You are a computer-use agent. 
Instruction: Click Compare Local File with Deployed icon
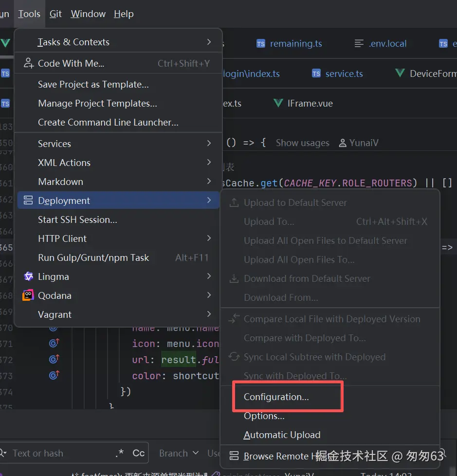tap(234, 318)
